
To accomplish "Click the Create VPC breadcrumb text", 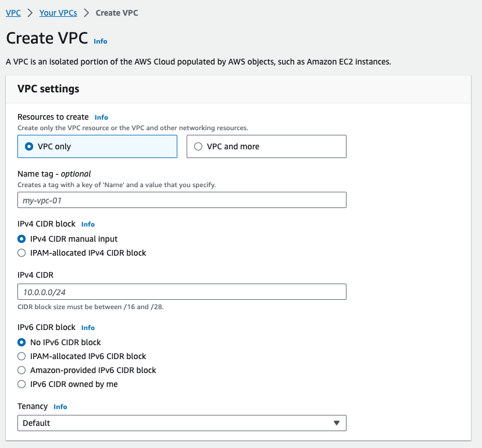I will (x=117, y=13).
